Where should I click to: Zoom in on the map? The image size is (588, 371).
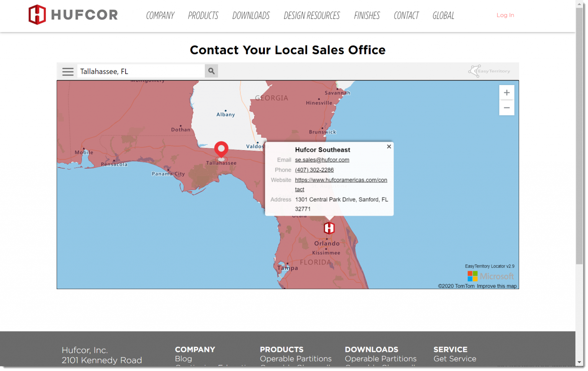506,92
